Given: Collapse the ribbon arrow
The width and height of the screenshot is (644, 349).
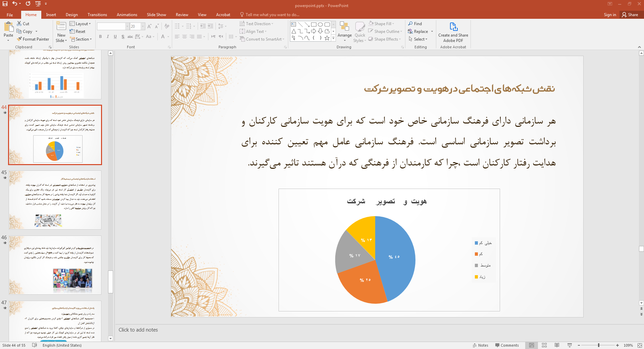Looking at the screenshot, I should click(639, 47).
